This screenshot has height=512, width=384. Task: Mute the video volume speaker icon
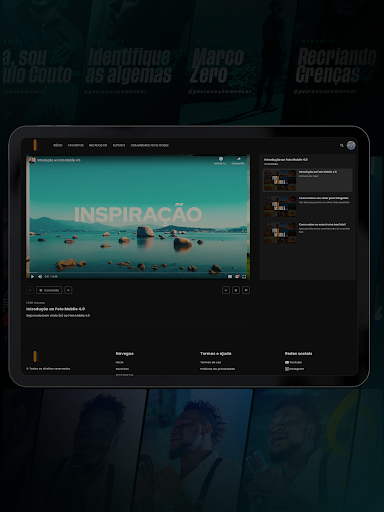[40, 276]
